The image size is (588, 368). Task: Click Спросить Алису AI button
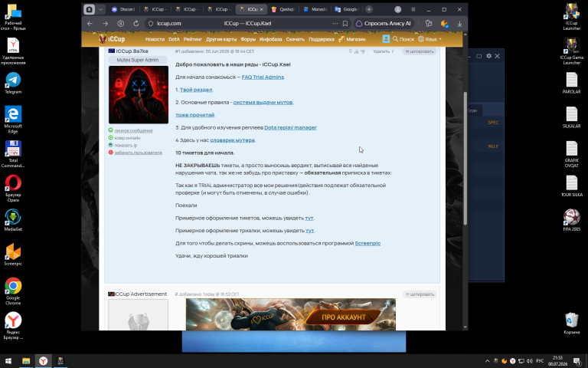tap(384, 23)
